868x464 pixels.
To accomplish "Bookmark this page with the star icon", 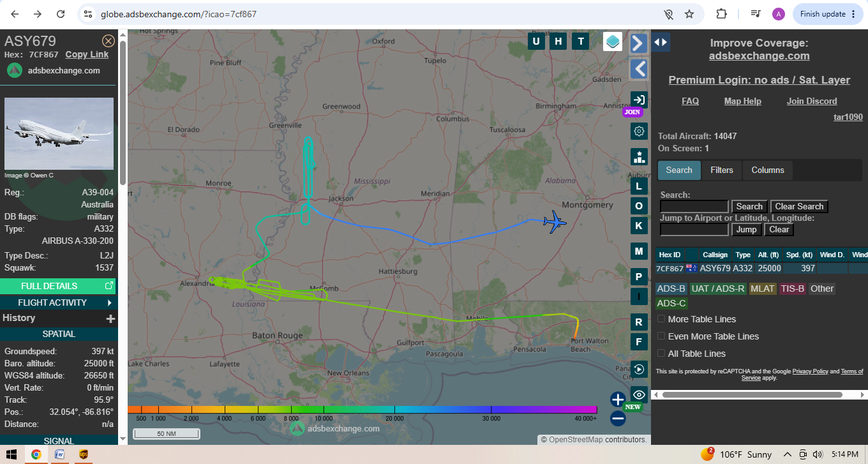I will click(x=689, y=14).
